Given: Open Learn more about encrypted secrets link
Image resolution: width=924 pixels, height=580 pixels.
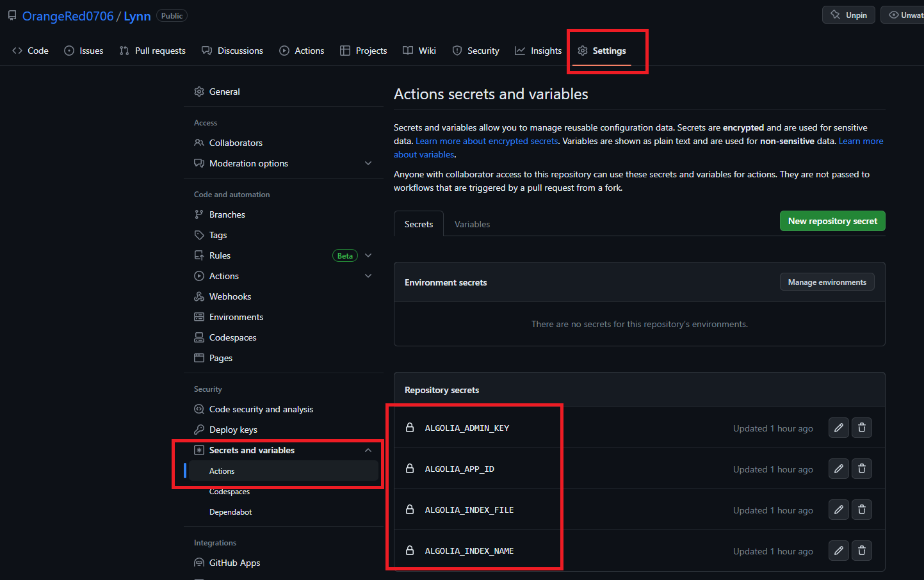Looking at the screenshot, I should (487, 141).
